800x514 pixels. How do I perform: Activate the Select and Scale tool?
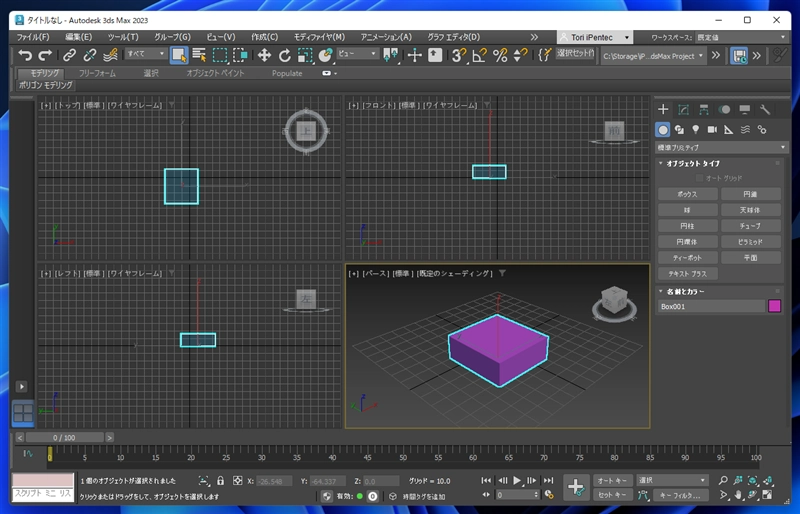(x=305, y=55)
